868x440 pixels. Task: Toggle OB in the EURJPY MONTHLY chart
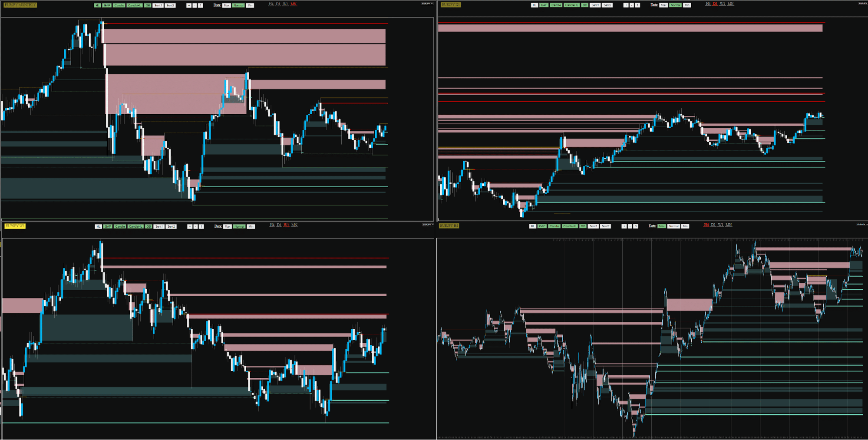tap(148, 5)
